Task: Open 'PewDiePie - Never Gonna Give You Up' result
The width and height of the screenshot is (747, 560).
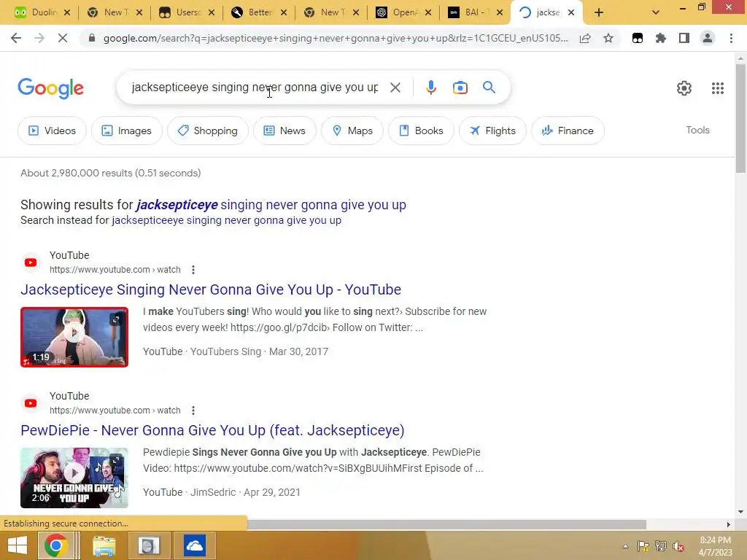Action: click(212, 430)
